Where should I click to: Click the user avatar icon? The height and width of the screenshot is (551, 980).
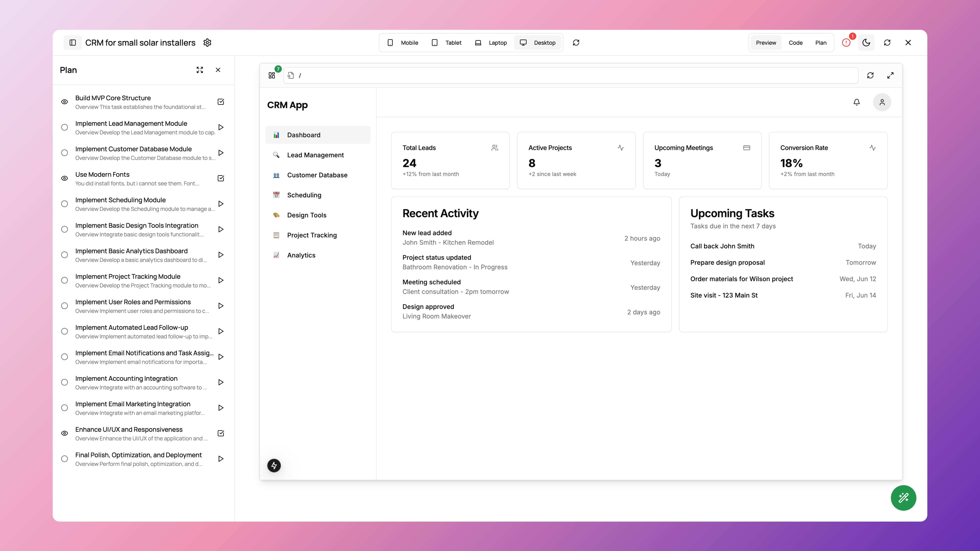pos(882,102)
